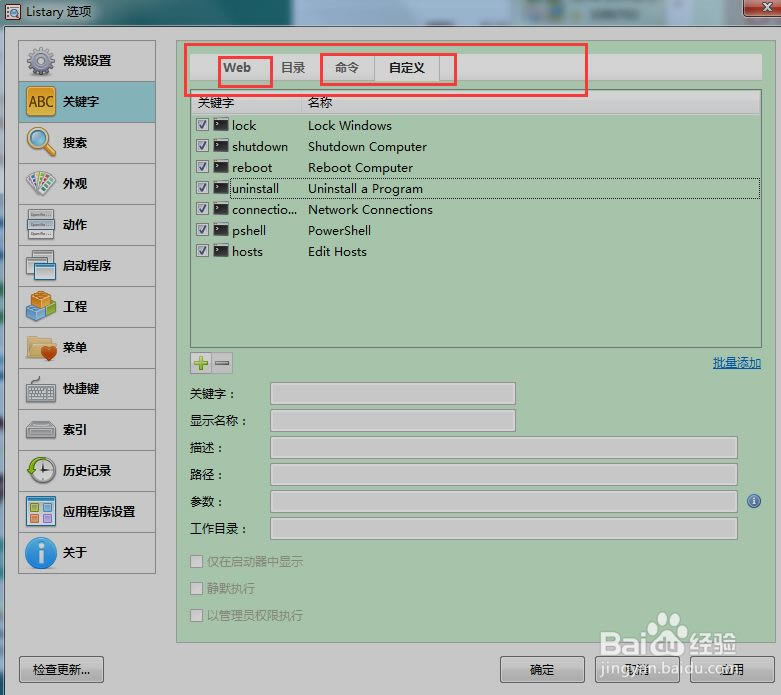Sort by the 关键字 column header
781x695 pixels.
pyautogui.click(x=247, y=103)
